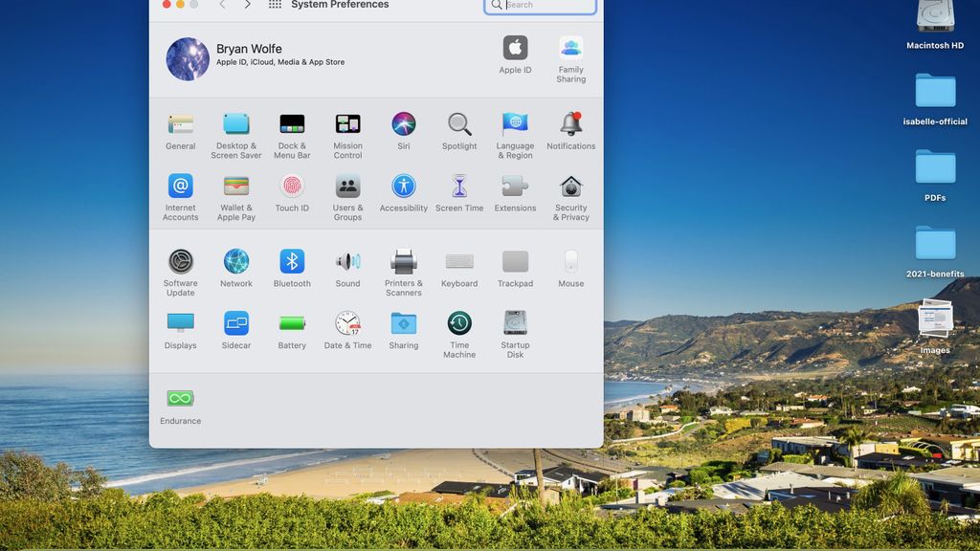Open Mission Control preferences
980x551 pixels.
coord(347,124)
